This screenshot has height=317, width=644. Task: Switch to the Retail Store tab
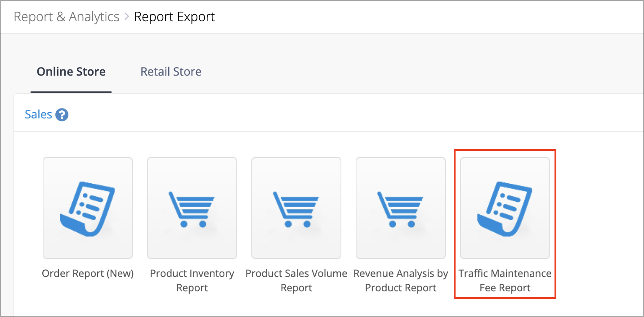pos(171,72)
